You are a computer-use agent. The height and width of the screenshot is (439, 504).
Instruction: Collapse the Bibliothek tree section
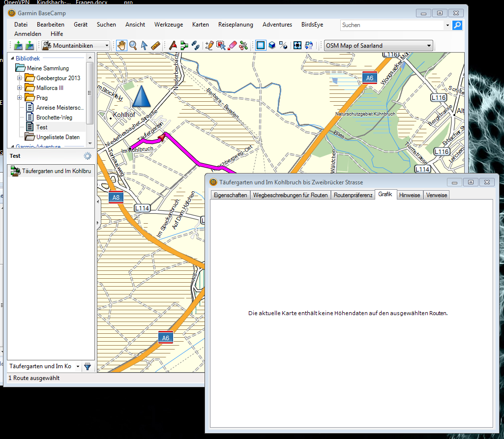click(12, 58)
